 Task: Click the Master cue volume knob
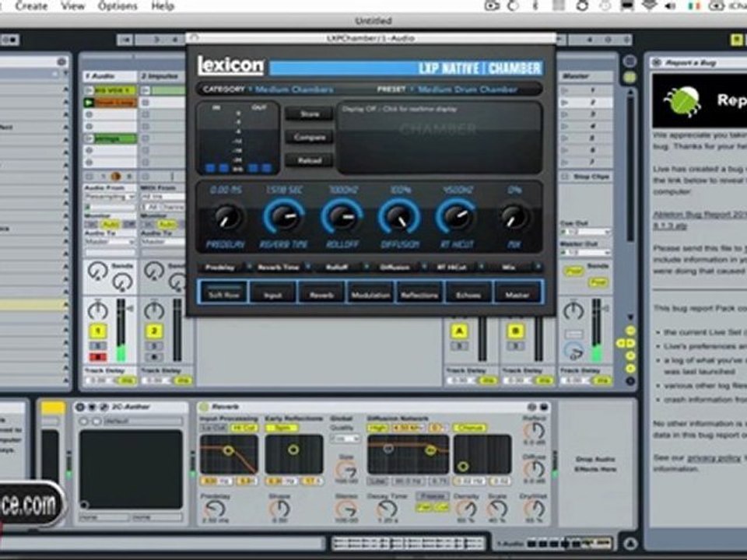573,351
